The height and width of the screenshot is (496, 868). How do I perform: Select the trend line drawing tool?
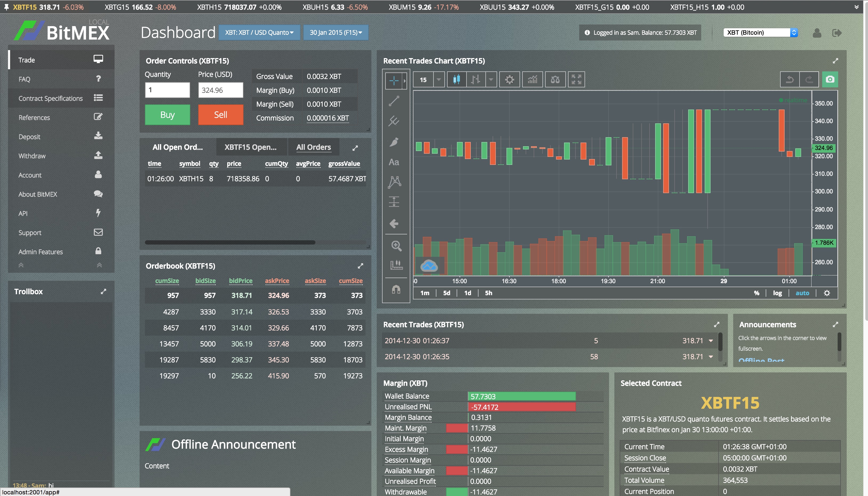[x=394, y=101]
